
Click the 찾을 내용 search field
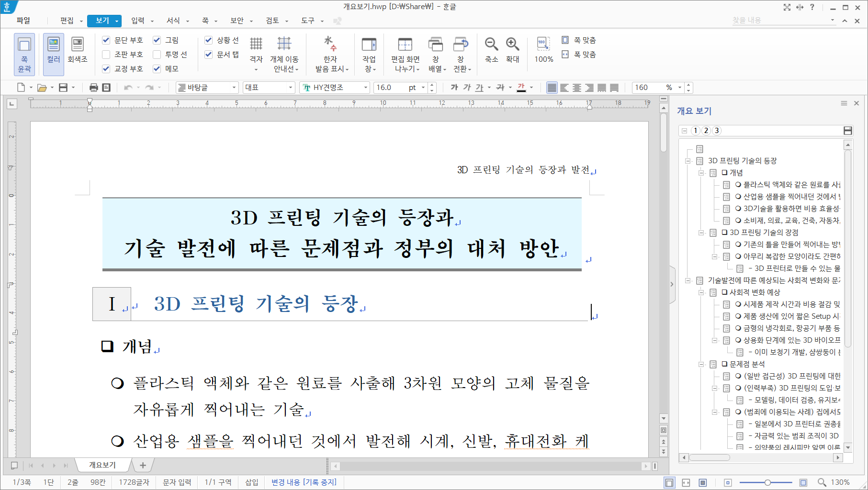[x=784, y=21]
